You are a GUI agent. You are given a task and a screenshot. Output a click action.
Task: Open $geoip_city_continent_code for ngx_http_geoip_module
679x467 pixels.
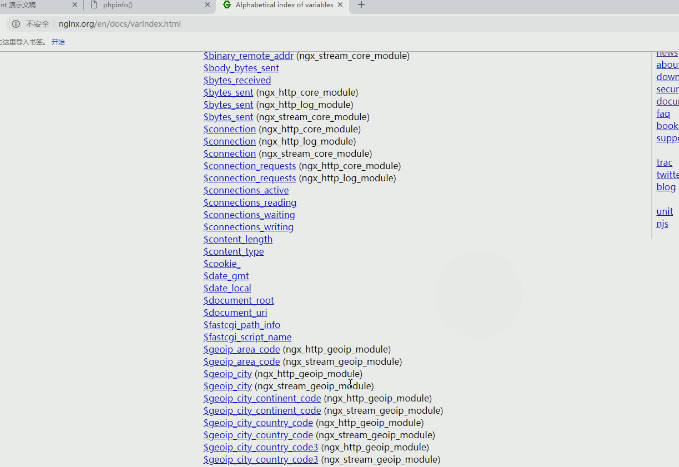tap(262, 398)
